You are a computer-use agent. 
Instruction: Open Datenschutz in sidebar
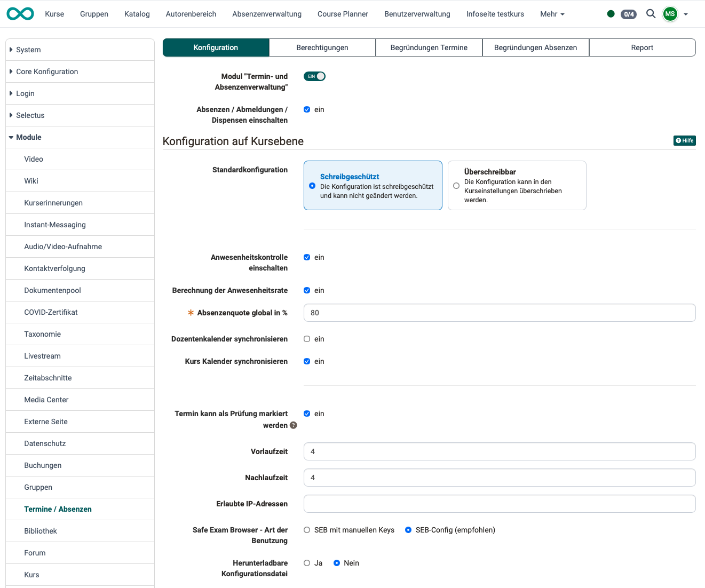[x=80, y=443]
